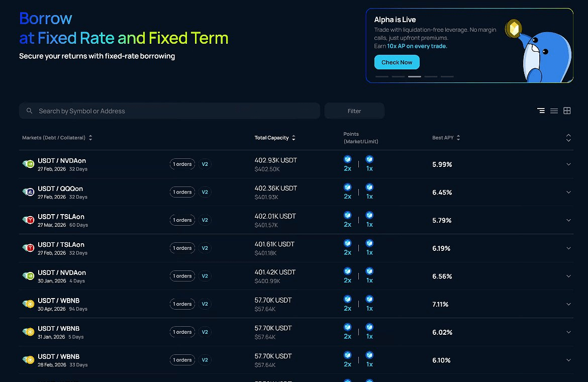588x382 pixels.
Task: Open the 1 orders badge for TSLAon 27 Feb
Action: pyautogui.click(x=182, y=248)
